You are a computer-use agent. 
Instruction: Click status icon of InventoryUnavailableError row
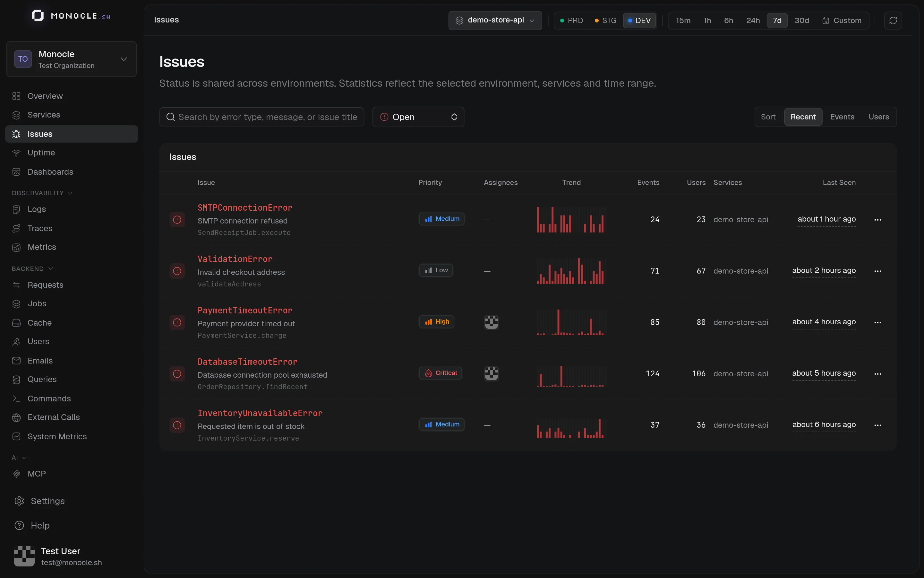177,425
